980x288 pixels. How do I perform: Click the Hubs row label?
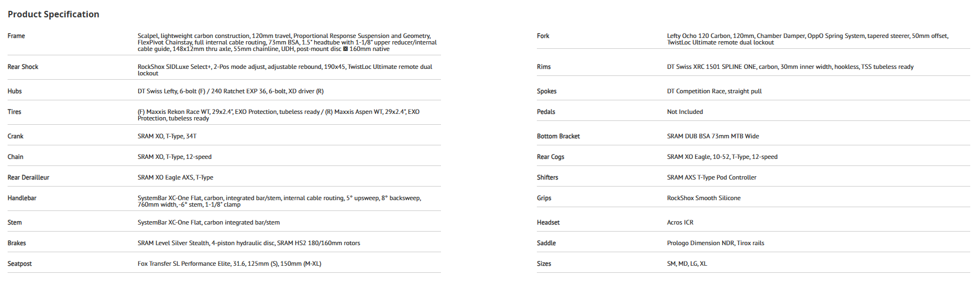click(x=15, y=91)
